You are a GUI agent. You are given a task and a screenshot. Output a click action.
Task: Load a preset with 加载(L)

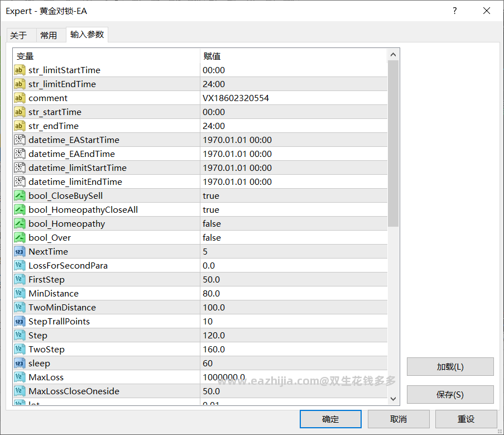click(x=450, y=366)
